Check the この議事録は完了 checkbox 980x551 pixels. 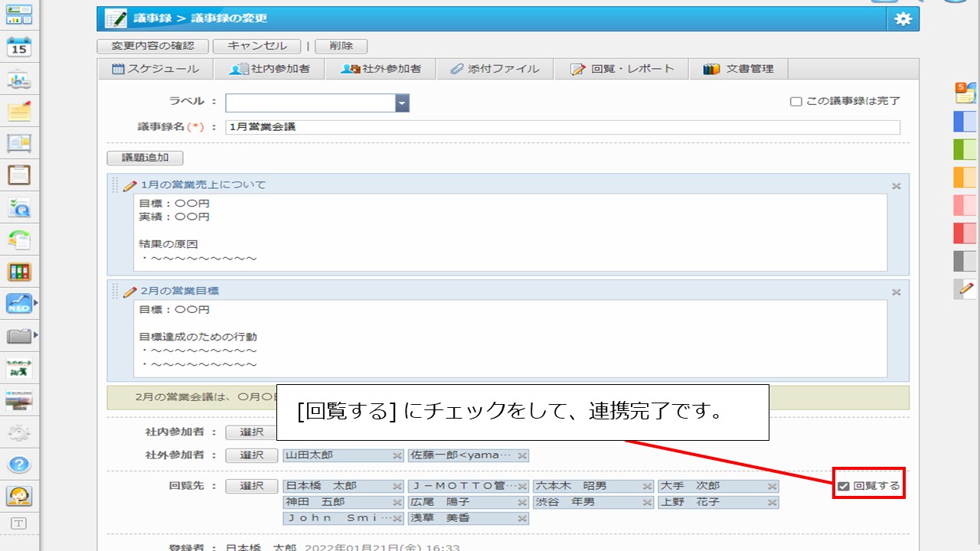click(796, 102)
